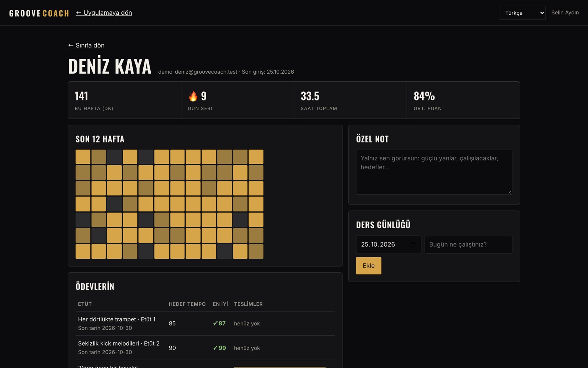Select "Sekizlik kick melodileri · Etüt 2" row title
This screenshot has height=368, width=588.
(x=119, y=343)
